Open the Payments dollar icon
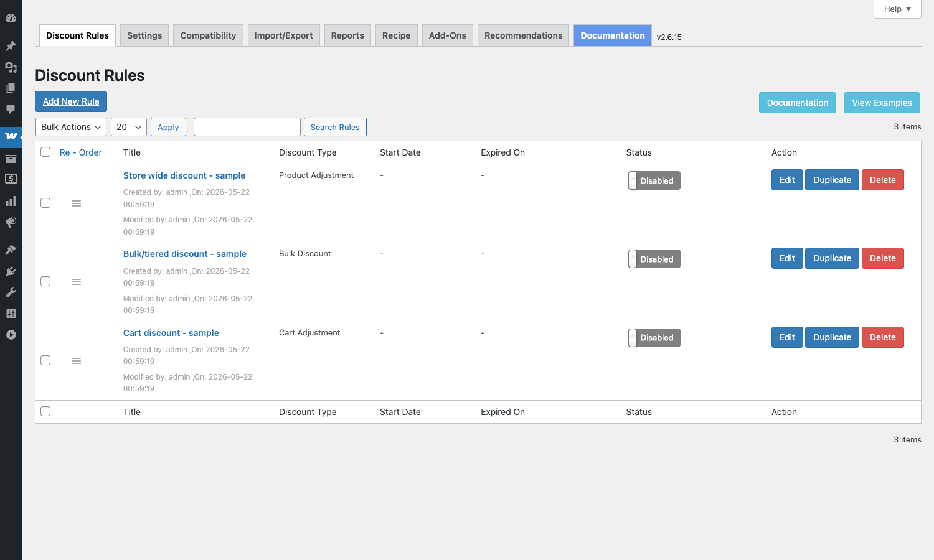The width and height of the screenshot is (934, 560). coord(11,179)
